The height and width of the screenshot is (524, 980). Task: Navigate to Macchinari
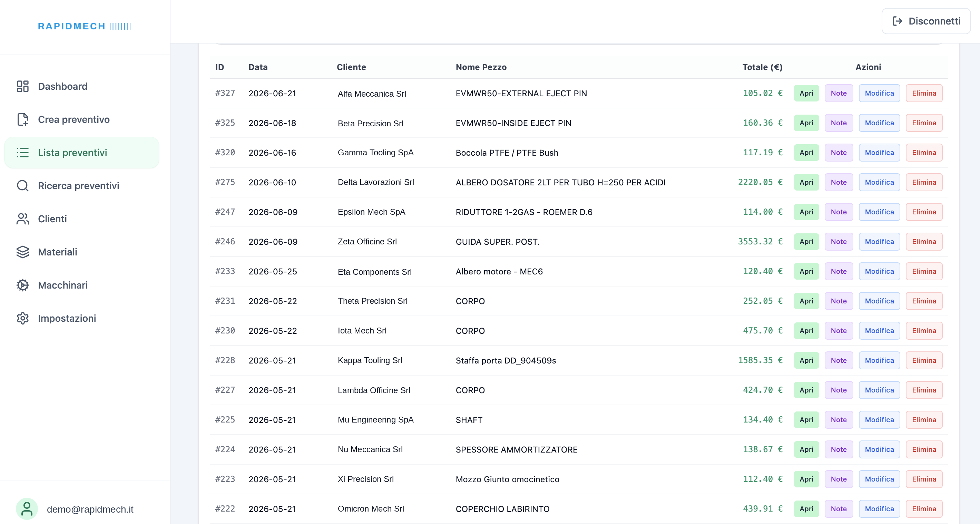81,285
